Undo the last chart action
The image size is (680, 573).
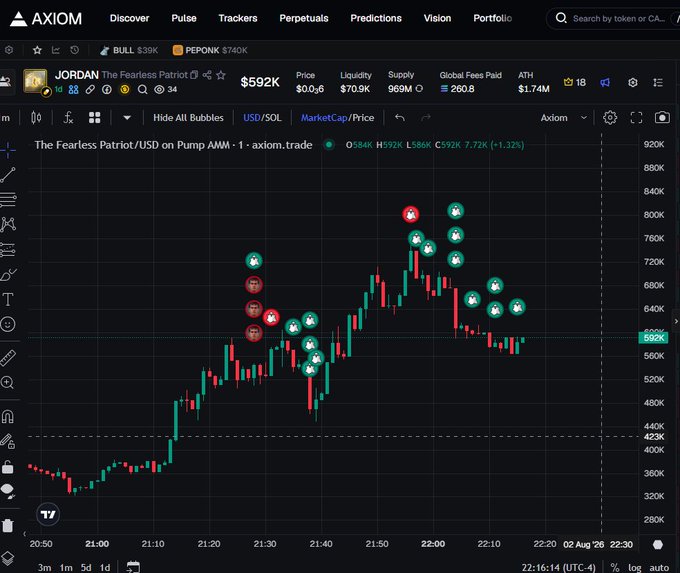click(400, 118)
